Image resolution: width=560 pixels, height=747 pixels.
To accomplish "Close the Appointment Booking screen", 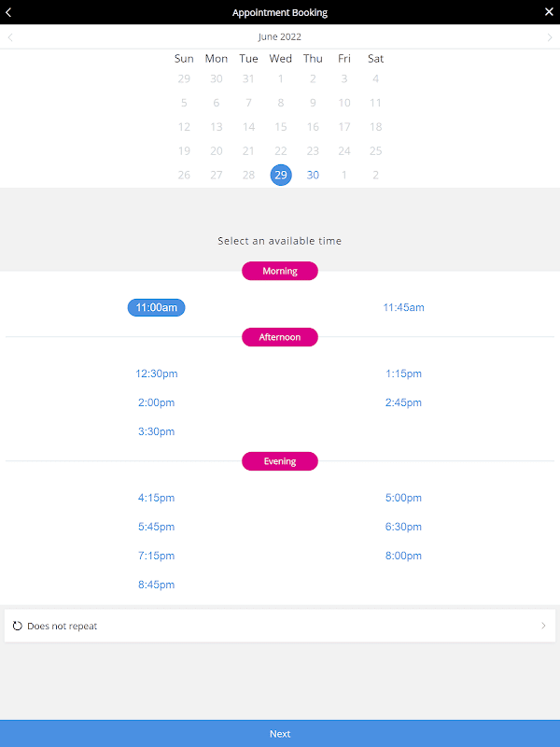I will pyautogui.click(x=549, y=12).
